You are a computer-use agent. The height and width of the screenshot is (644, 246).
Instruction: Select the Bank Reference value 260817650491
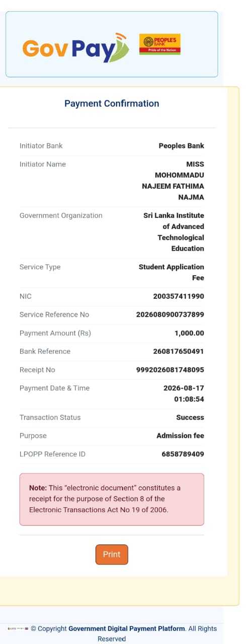point(179,351)
